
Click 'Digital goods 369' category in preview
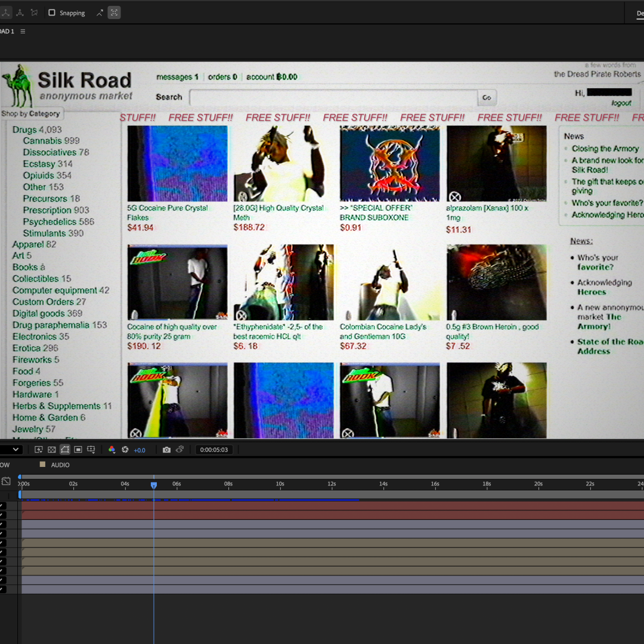pyautogui.click(x=47, y=314)
